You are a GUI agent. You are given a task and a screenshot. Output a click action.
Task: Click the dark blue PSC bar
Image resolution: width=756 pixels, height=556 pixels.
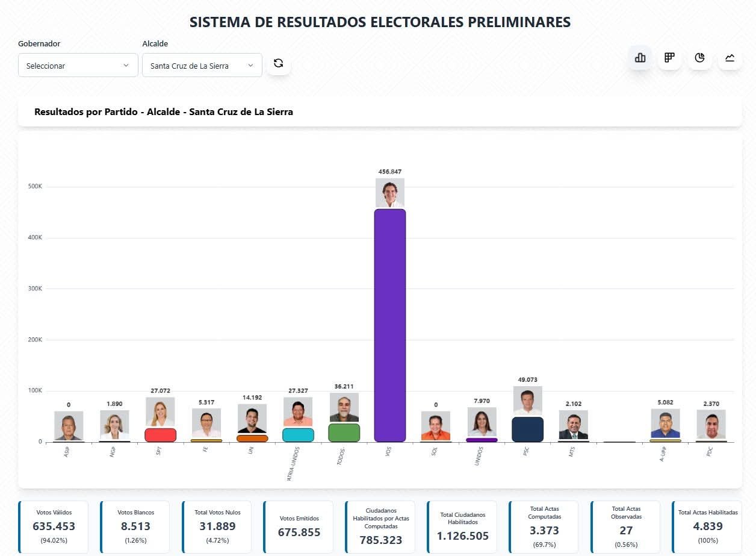[528, 429]
